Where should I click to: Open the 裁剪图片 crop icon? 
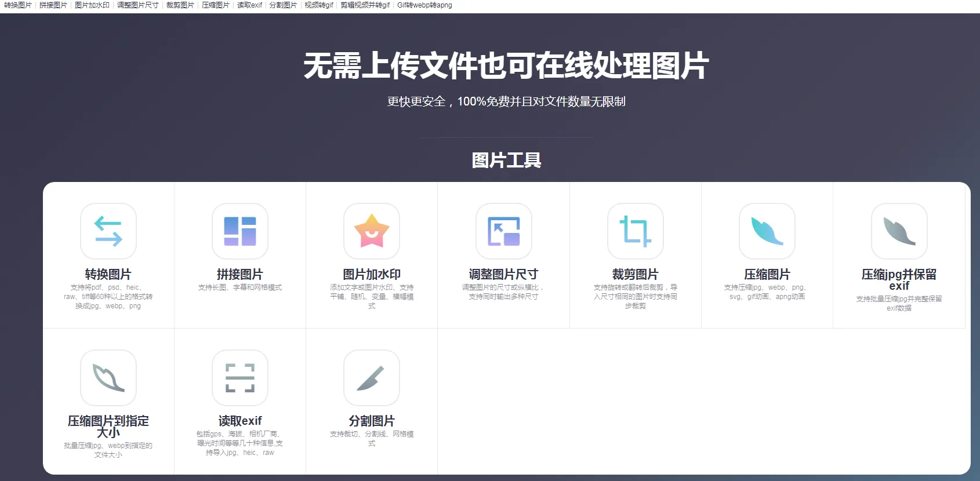tap(636, 231)
